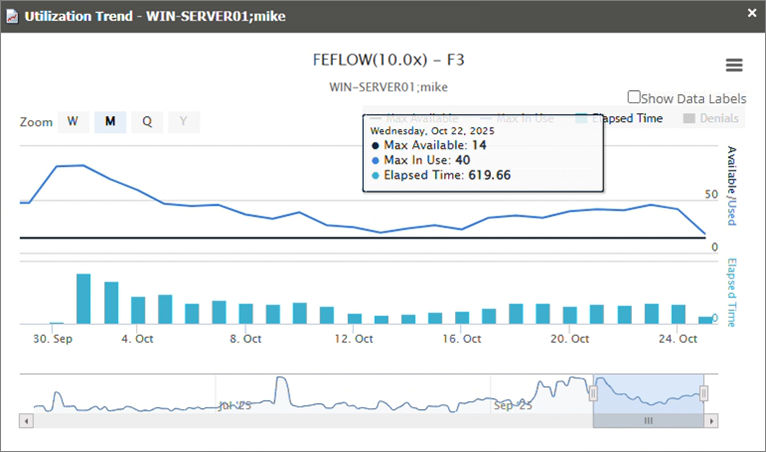Click the Available/Used axis title
Image resolution: width=766 pixels, height=452 pixels.
(x=731, y=186)
